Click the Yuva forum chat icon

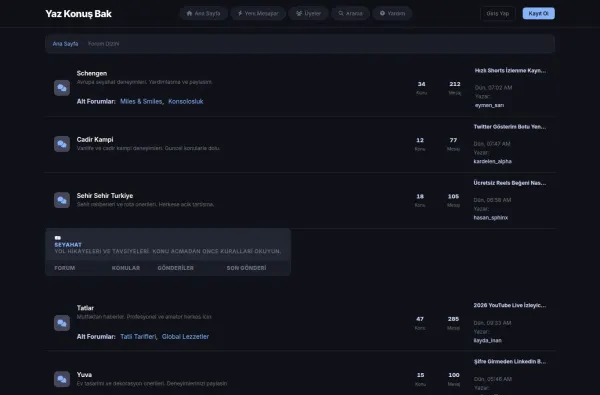tap(62, 379)
